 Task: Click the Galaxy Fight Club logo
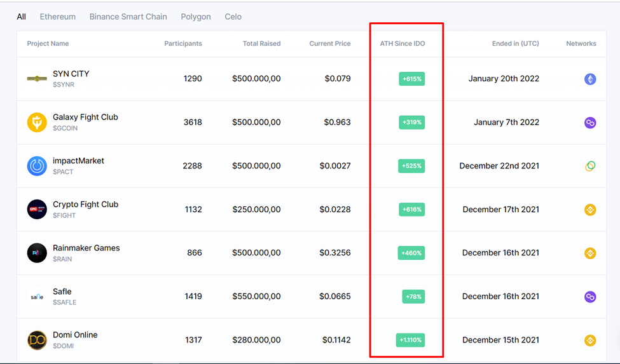[37, 123]
